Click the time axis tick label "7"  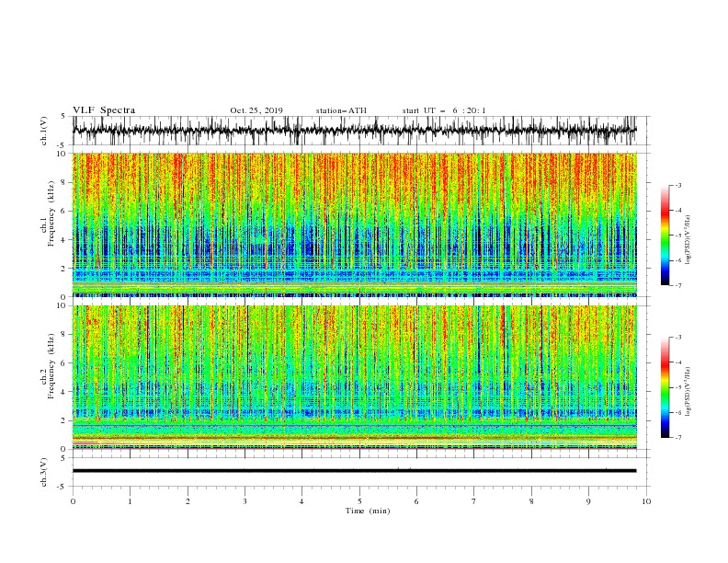[x=474, y=501]
